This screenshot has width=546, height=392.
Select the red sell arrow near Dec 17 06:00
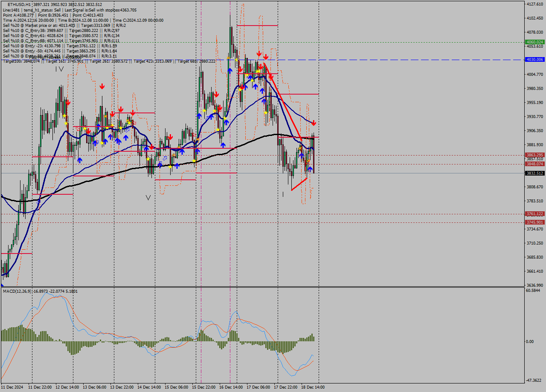[x=266, y=57]
